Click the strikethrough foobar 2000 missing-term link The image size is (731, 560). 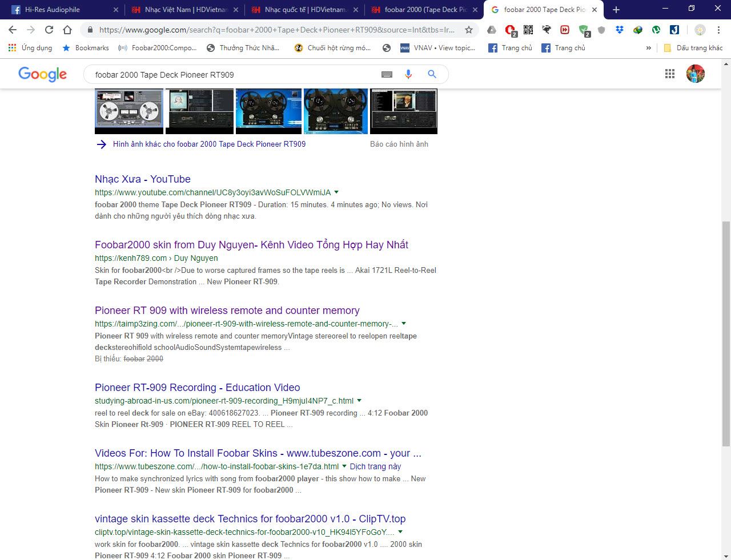[x=143, y=359]
